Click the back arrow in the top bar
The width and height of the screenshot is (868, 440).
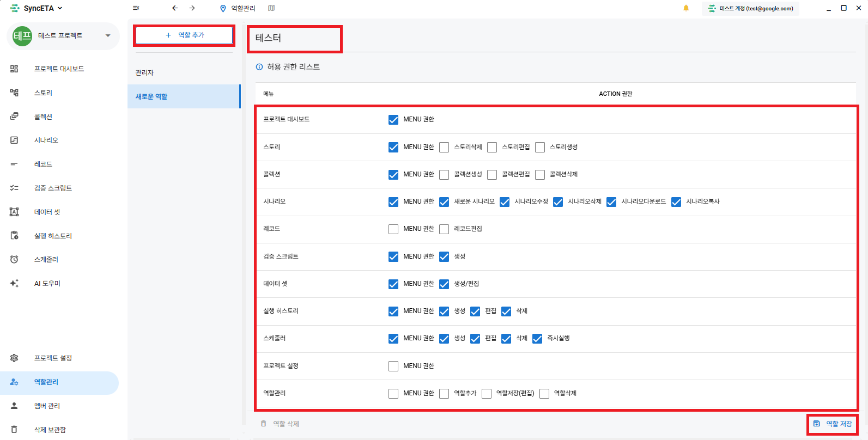175,8
